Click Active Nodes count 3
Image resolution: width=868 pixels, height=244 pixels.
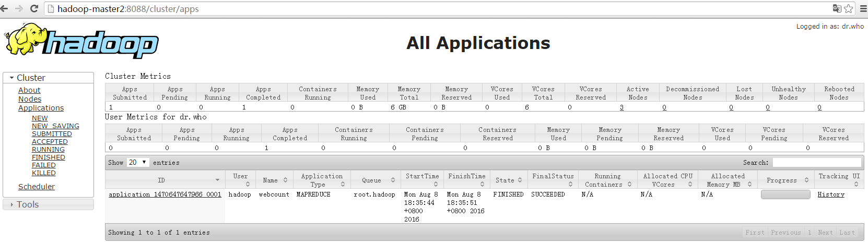point(621,107)
